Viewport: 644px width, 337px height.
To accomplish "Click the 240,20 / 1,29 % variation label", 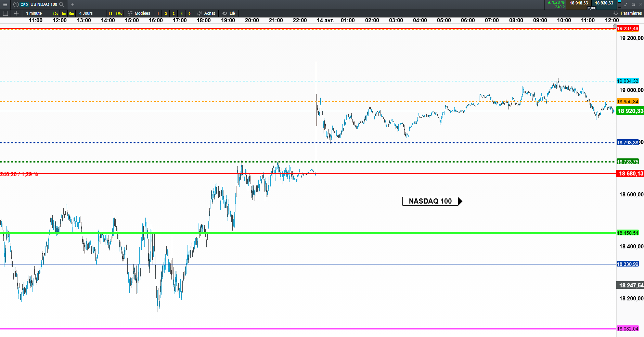I will [19, 174].
